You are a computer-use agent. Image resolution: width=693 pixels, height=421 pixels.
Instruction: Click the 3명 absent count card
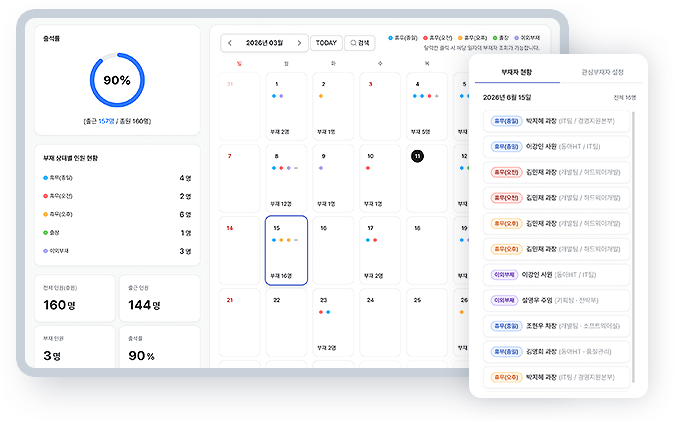tap(75, 347)
